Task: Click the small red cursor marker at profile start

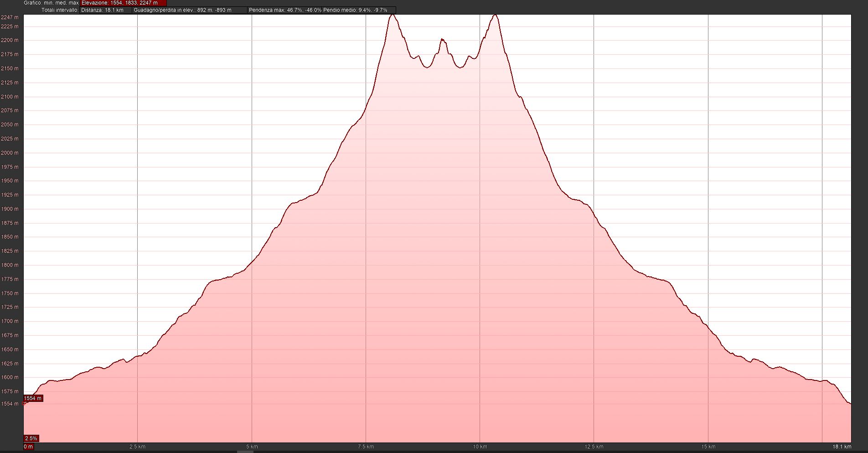Action: 24,404
